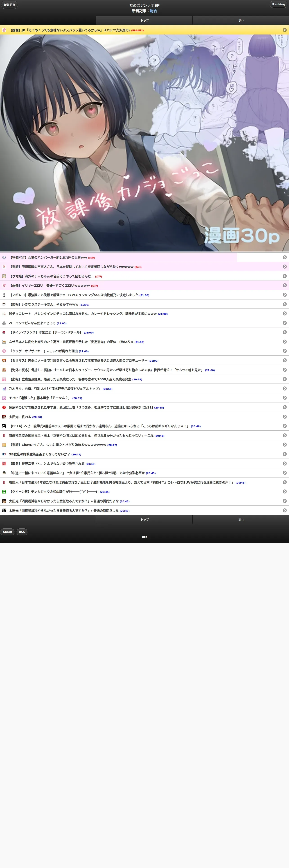Click the orz link in the footer

point(144,537)
